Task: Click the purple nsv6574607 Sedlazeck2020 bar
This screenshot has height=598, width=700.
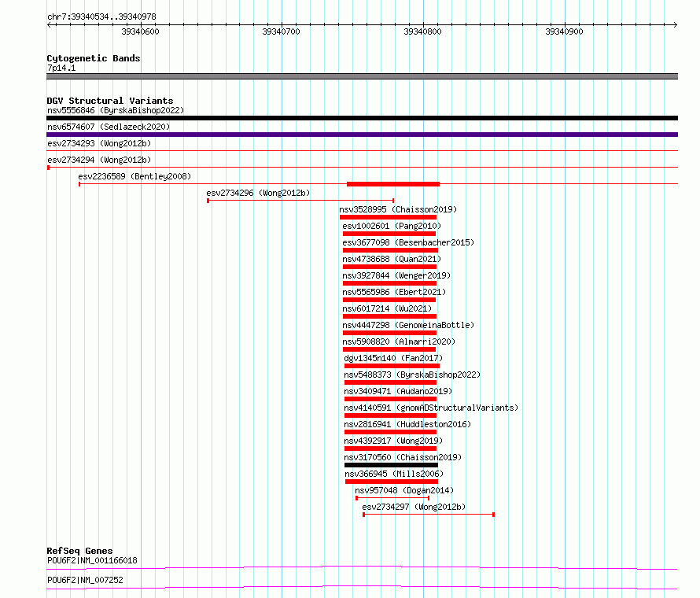Action: 362,135
